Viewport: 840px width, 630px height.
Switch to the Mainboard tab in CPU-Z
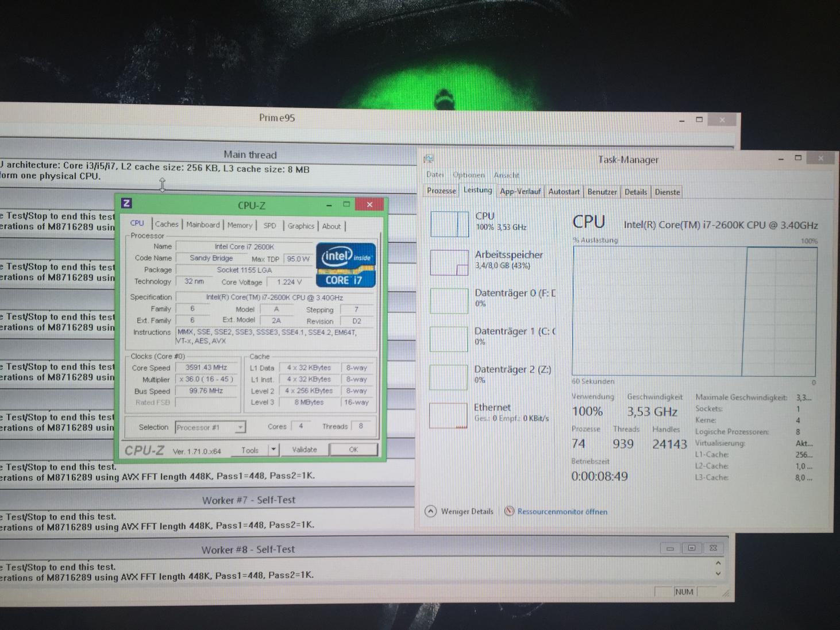point(203,225)
